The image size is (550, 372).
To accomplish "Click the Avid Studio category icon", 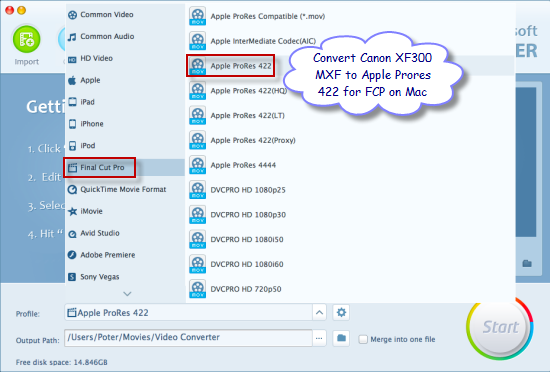I will pos(72,234).
